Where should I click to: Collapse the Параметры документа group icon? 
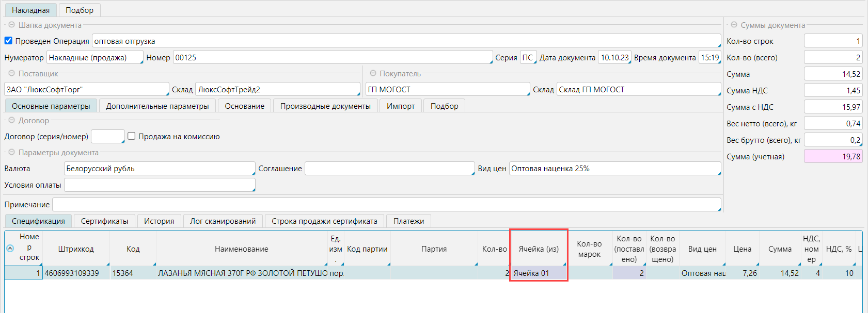[x=11, y=152]
